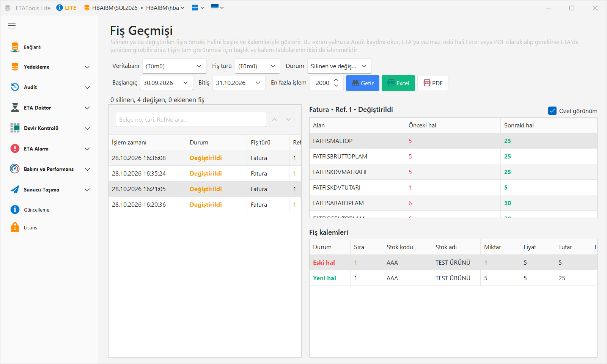607x364 pixels.
Task: Jump to previous search result arrow
Action: point(275,119)
